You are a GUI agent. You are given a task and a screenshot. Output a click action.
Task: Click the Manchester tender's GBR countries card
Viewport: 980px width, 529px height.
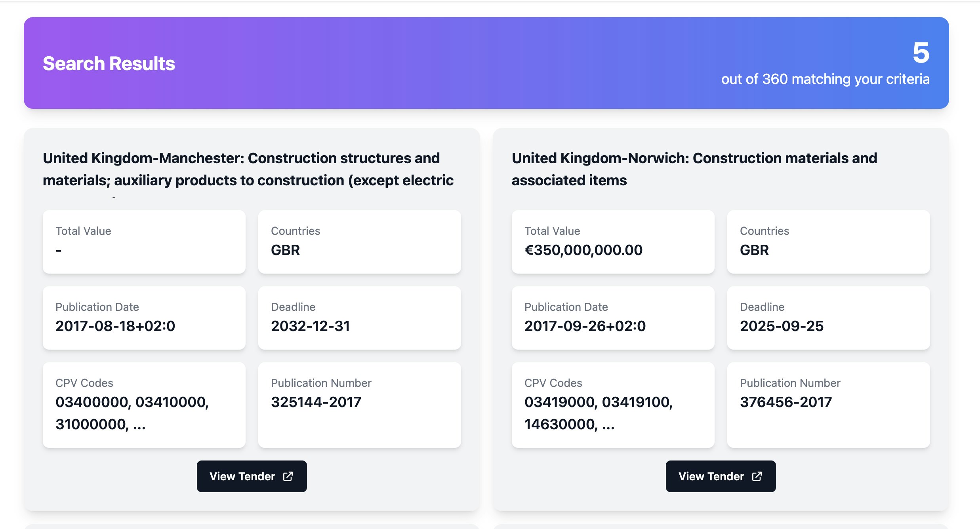(x=359, y=242)
